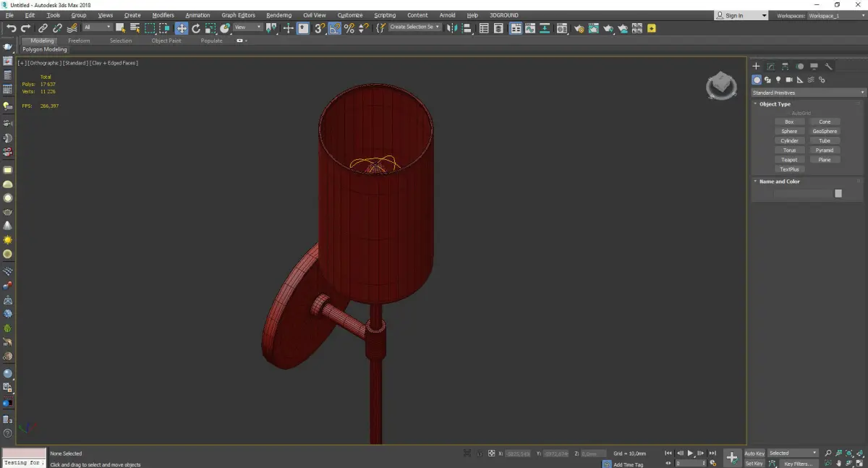Open the Rendering menu

tap(278, 15)
